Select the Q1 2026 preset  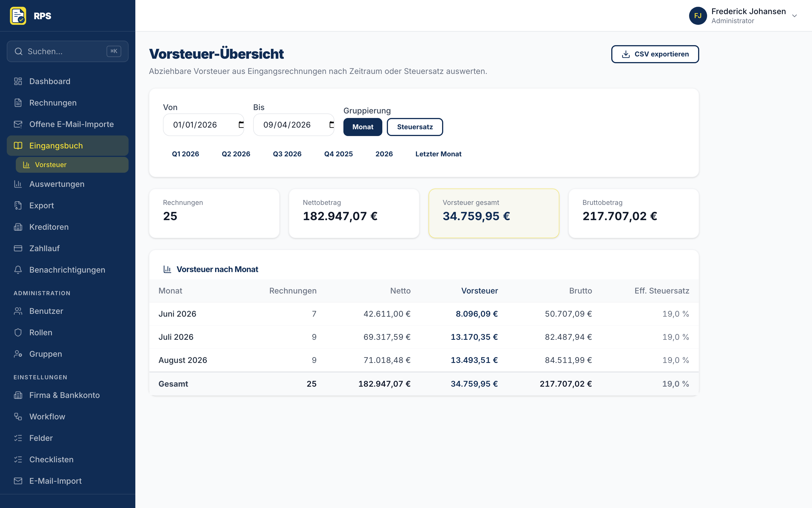186,154
